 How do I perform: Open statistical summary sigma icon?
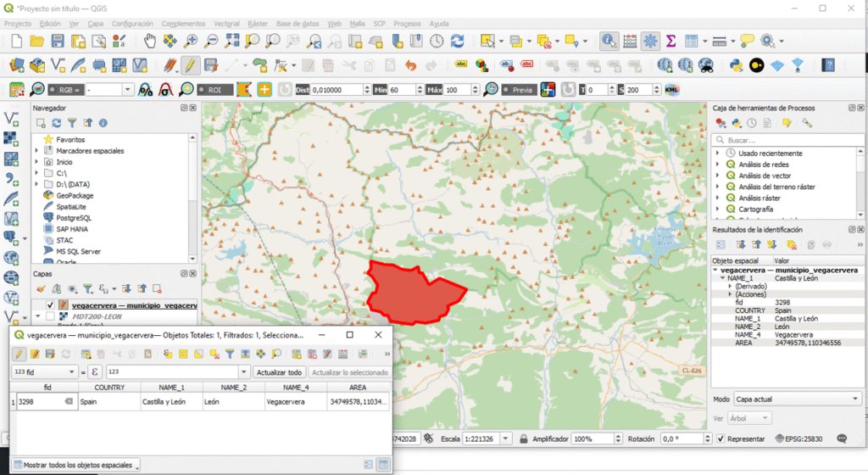671,41
